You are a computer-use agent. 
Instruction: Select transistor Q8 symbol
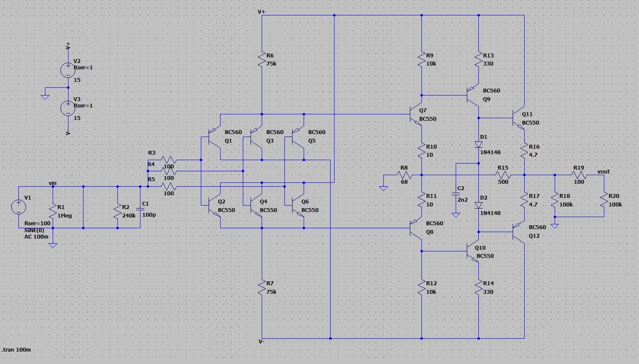click(x=416, y=228)
